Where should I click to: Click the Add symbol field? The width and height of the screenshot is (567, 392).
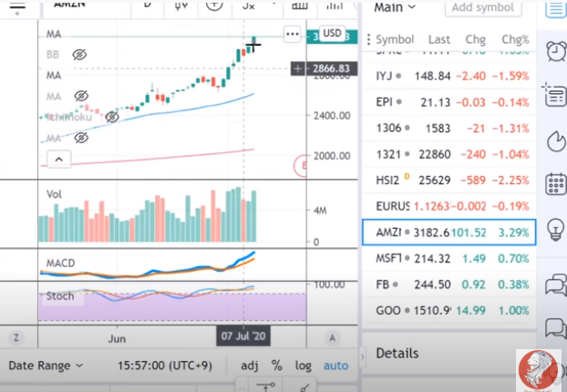coord(483,8)
